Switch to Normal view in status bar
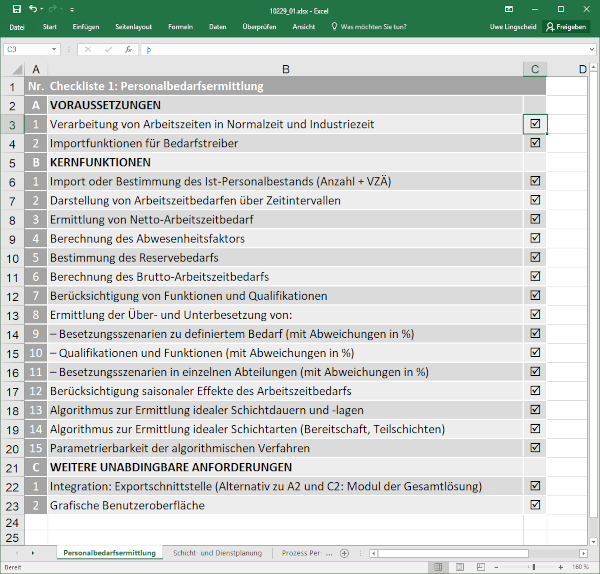Image resolution: width=600 pixels, height=574 pixels. click(x=440, y=567)
